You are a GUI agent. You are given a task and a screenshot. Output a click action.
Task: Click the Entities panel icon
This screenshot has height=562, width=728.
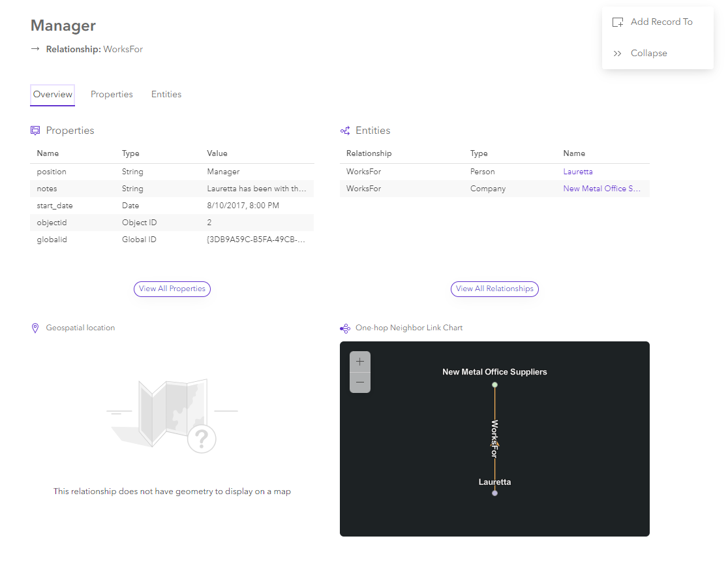click(x=345, y=130)
